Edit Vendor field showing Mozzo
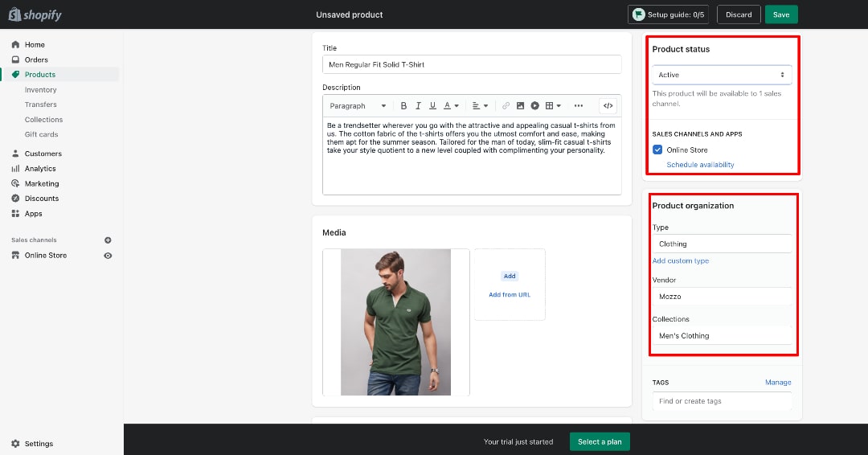This screenshot has width=868, height=455. click(722, 297)
